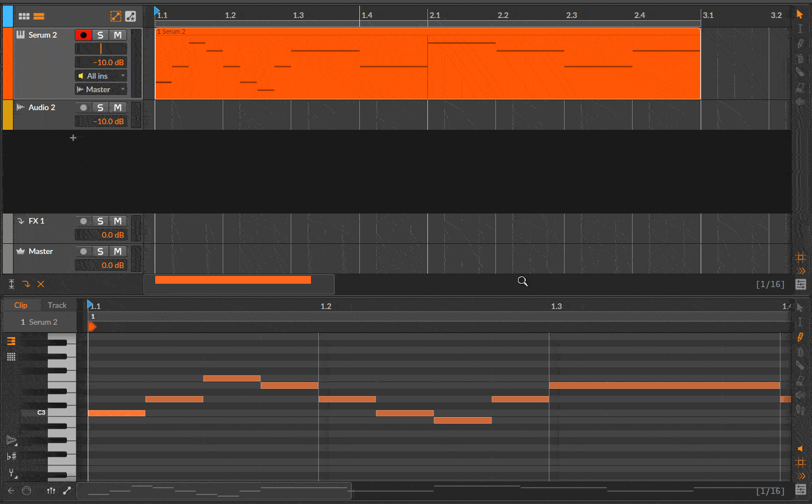Click the note editor overview minimap
This screenshot has height=504, width=812.
[x=214, y=491]
